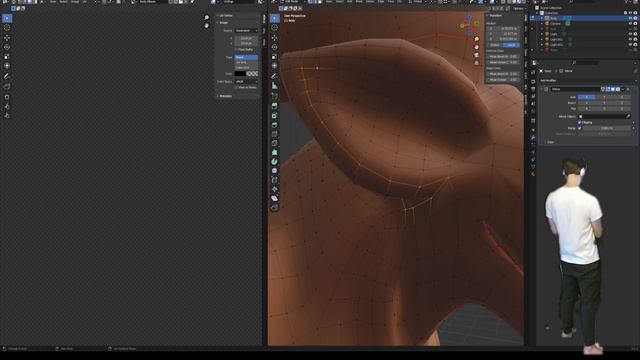Open Mirror modifier extra options arrow
The width and height of the screenshot is (640, 360).
(623, 89)
